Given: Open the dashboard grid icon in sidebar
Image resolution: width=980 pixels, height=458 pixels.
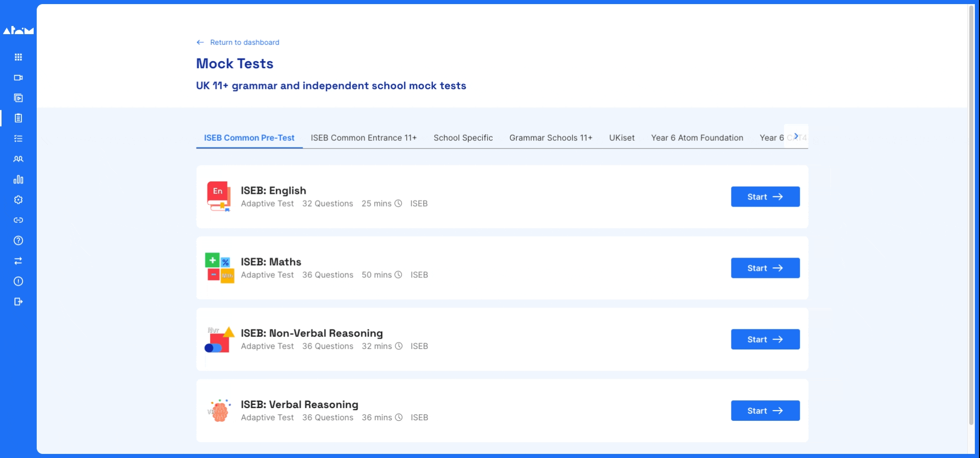Looking at the screenshot, I should pos(18,57).
